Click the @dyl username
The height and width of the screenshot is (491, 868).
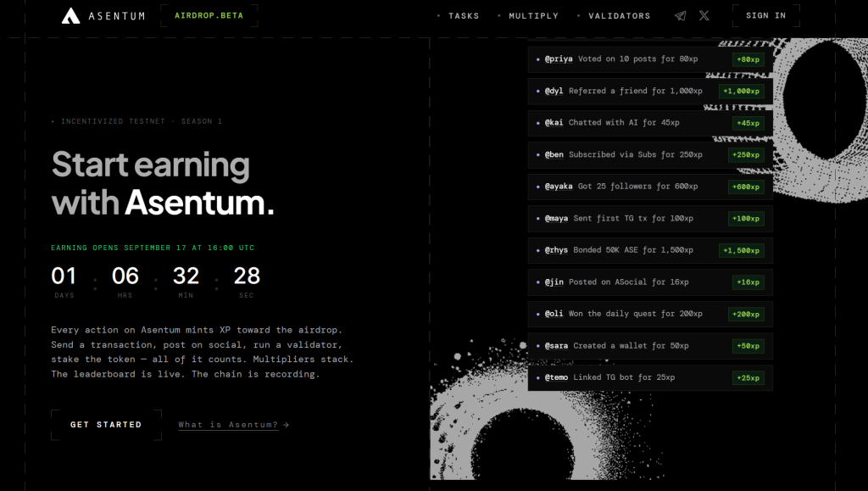tap(554, 91)
